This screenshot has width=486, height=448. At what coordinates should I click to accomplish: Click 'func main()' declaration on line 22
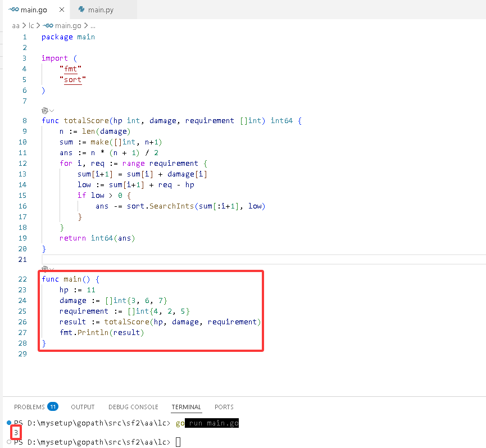pyautogui.click(x=66, y=279)
